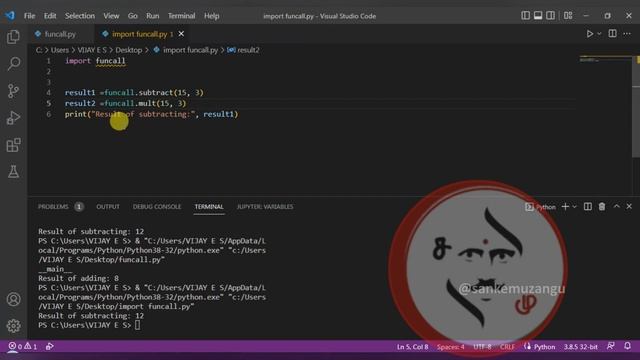Open the Selection menu
Screen dimensions: 640x360
(x=80, y=16)
